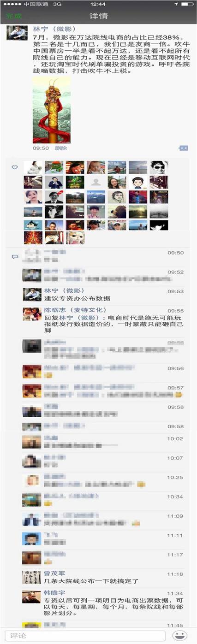Tap the 完成 button in header
The height and width of the screenshot is (644, 197).
point(14,16)
